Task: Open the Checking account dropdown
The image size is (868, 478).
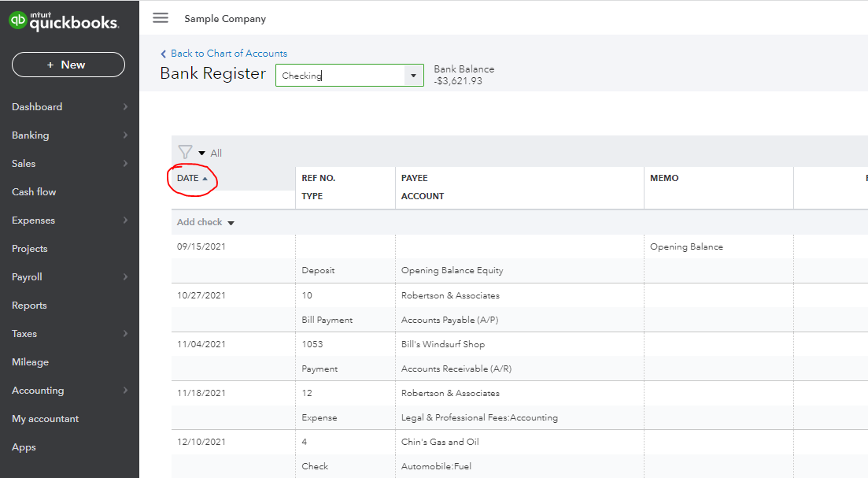Action: click(x=414, y=76)
